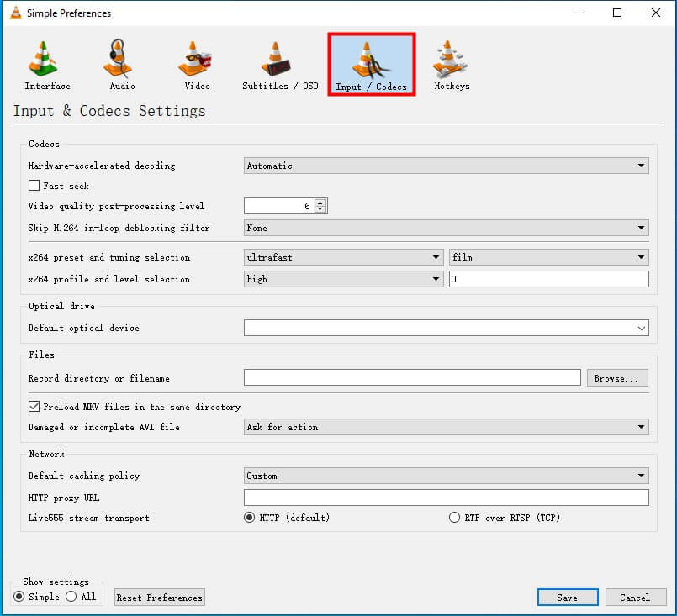Viewport: 677px width, 616px height.
Task: Save the preferences
Action: (x=568, y=597)
